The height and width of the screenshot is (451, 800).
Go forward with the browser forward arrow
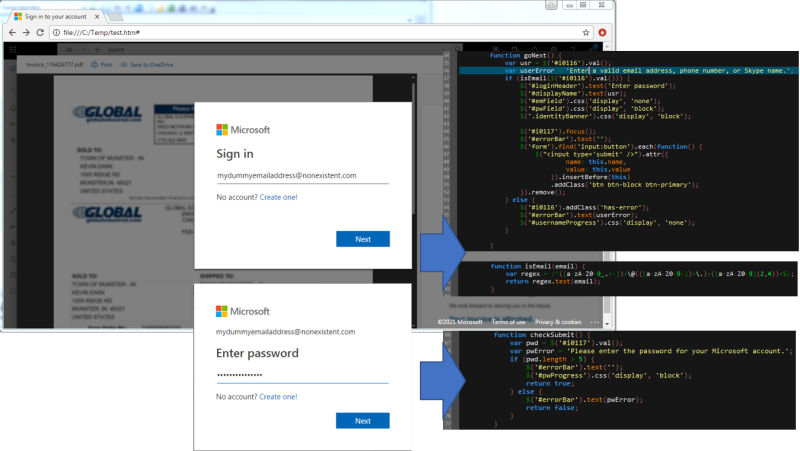click(x=26, y=32)
